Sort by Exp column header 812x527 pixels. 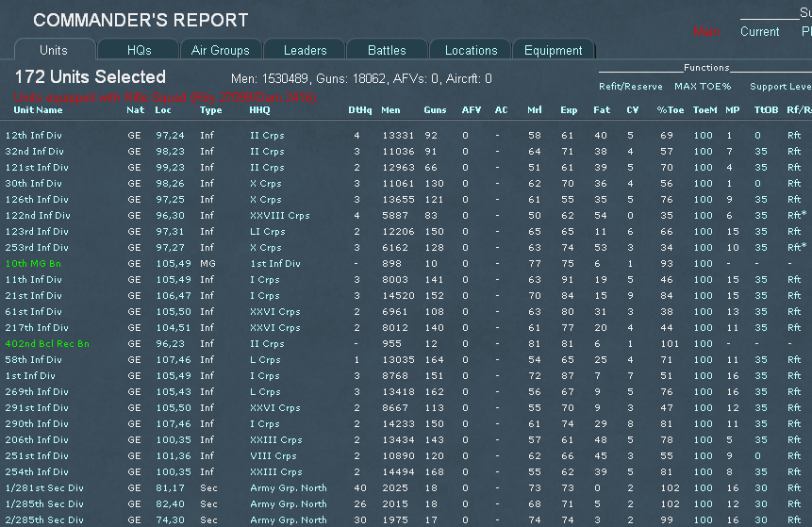pos(569,109)
